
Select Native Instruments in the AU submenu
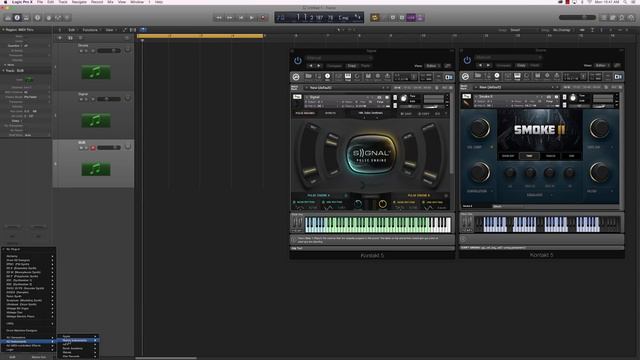79,340
